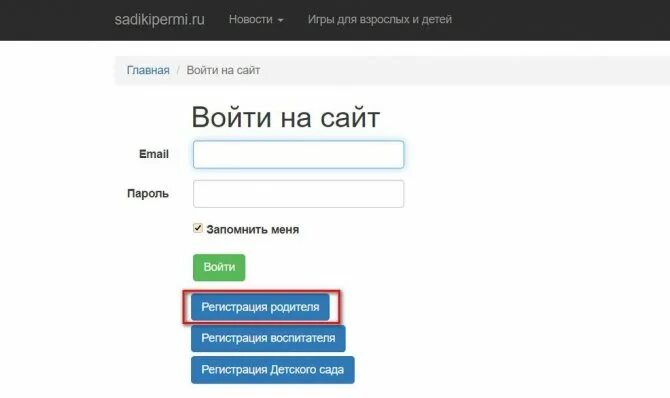Select the Войти на сайт breadcrumb text
This screenshot has width=670, height=398.
pyautogui.click(x=223, y=70)
